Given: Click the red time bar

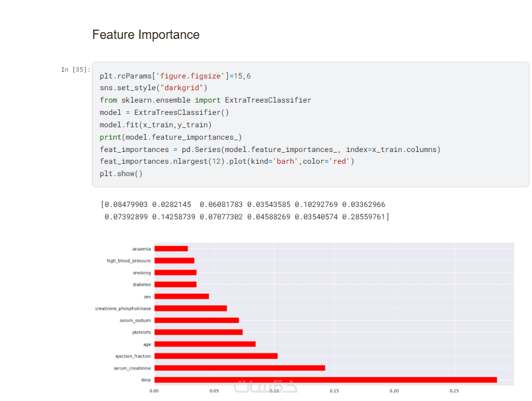Looking at the screenshot, I should pos(325,380).
